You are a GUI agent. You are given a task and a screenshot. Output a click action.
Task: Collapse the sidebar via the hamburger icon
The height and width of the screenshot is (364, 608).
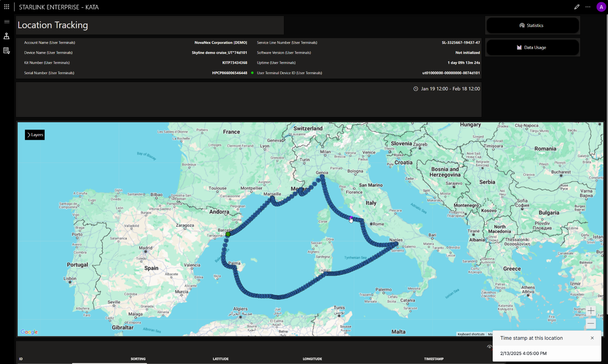[x=7, y=21]
